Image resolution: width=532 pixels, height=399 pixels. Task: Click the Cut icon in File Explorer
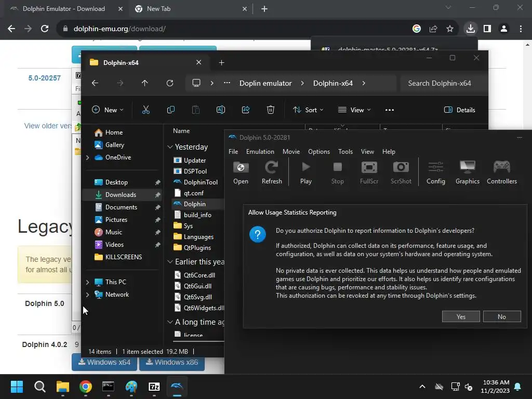[x=145, y=110]
